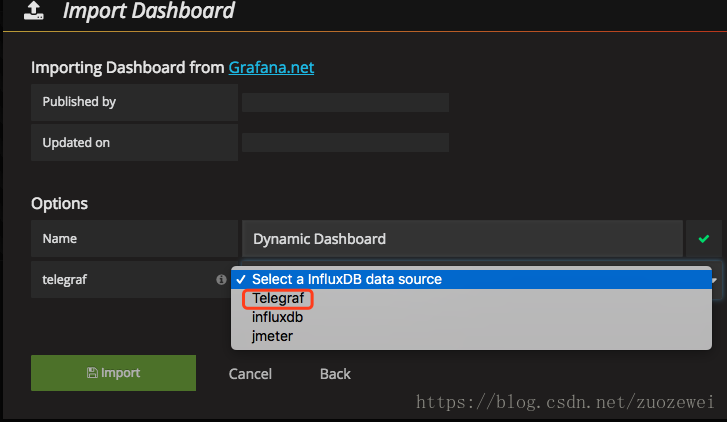The height and width of the screenshot is (422, 727).
Task: Pick influxdb in the dropdown list
Action: point(277,317)
